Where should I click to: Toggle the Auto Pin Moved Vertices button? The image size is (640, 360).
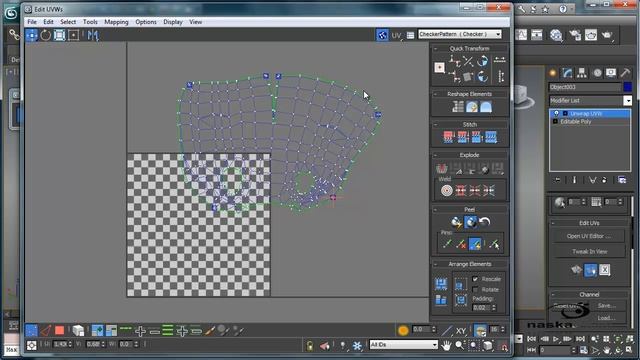click(x=475, y=244)
